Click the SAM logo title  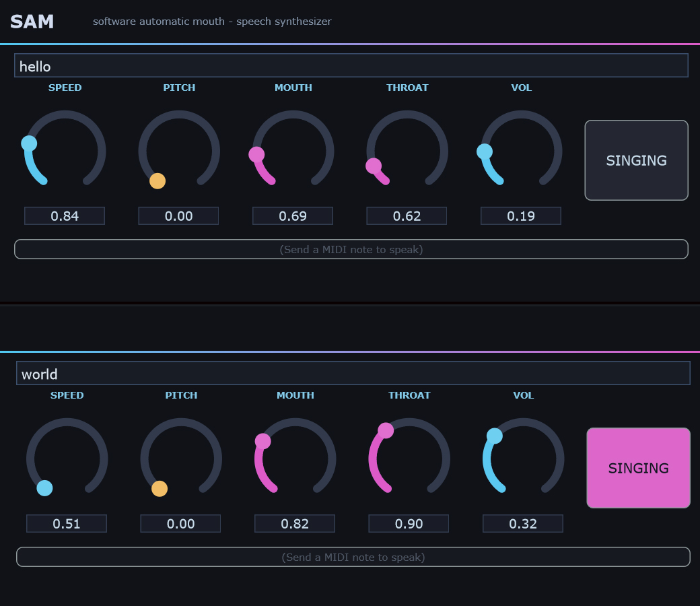[32, 22]
